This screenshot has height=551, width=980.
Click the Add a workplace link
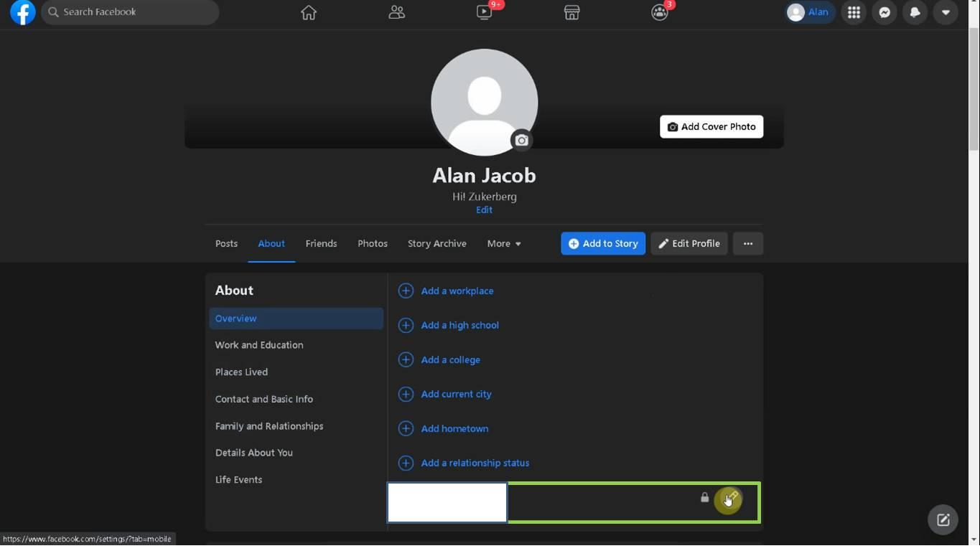[x=457, y=291]
